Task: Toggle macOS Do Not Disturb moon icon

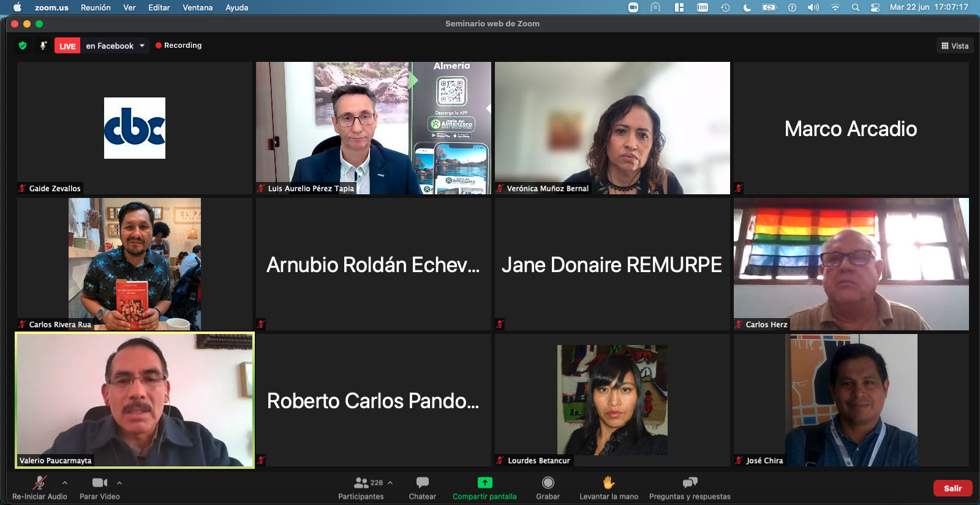Action: (747, 7)
